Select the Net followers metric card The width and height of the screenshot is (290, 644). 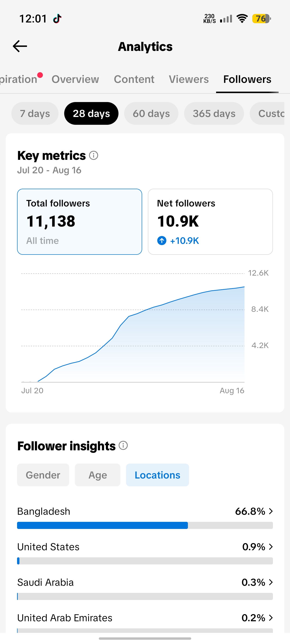point(210,222)
